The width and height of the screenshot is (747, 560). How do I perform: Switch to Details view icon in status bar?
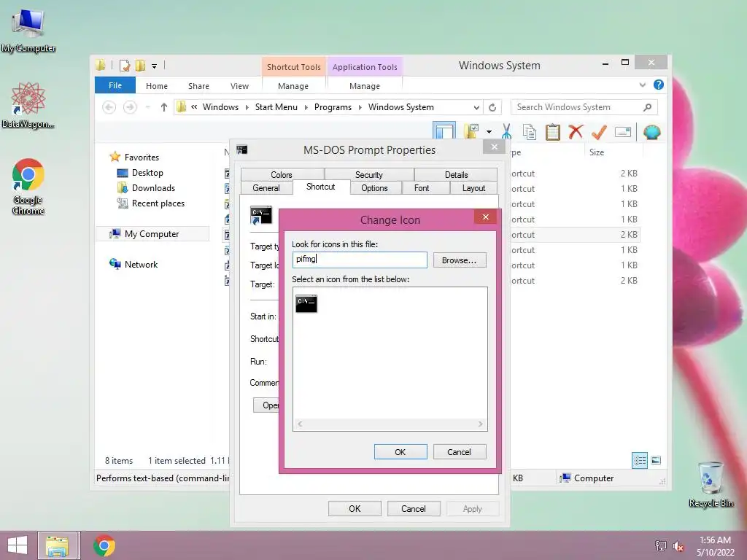click(640, 460)
